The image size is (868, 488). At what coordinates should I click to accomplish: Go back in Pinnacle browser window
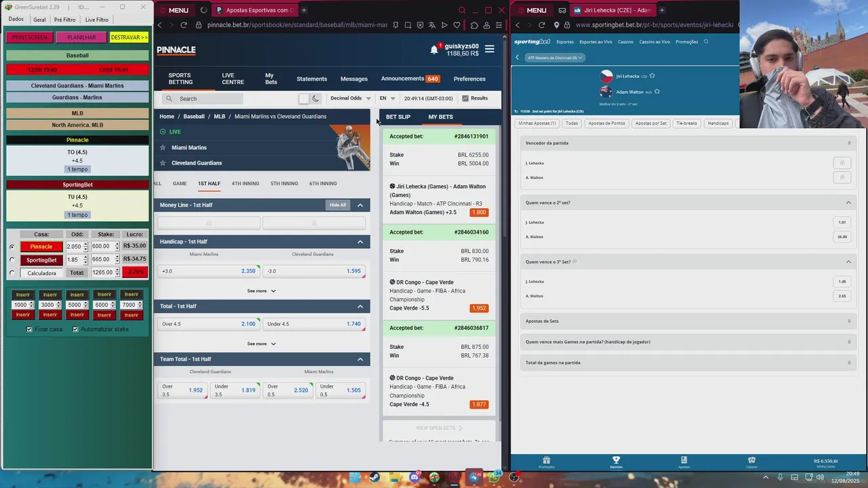(x=159, y=25)
